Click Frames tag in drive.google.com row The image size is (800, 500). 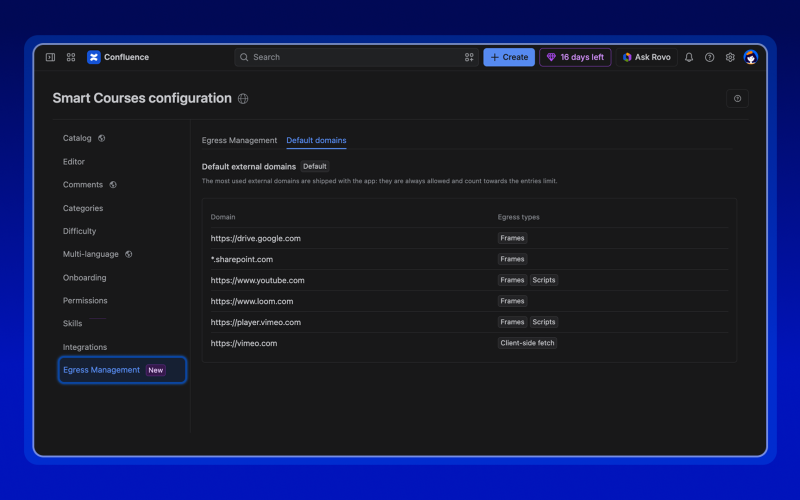point(512,238)
